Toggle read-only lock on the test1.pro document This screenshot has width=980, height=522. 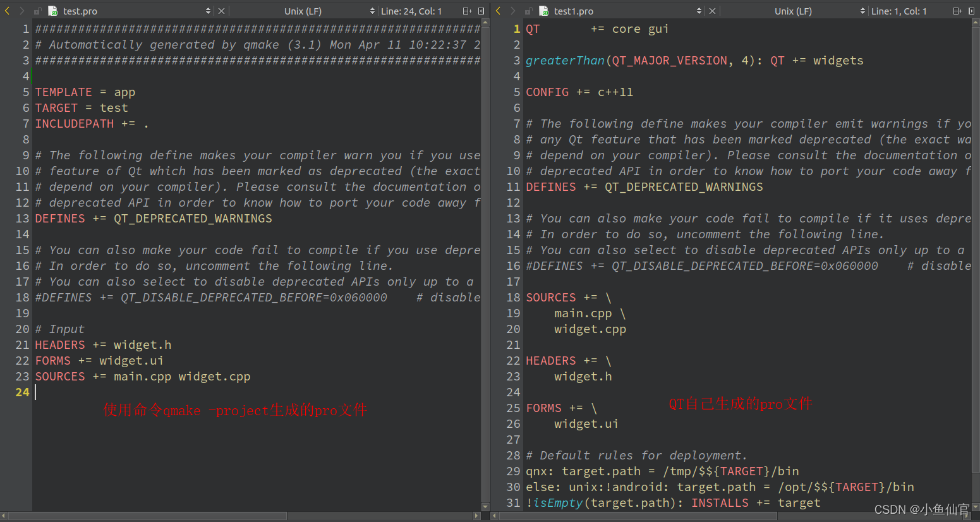[x=528, y=11]
